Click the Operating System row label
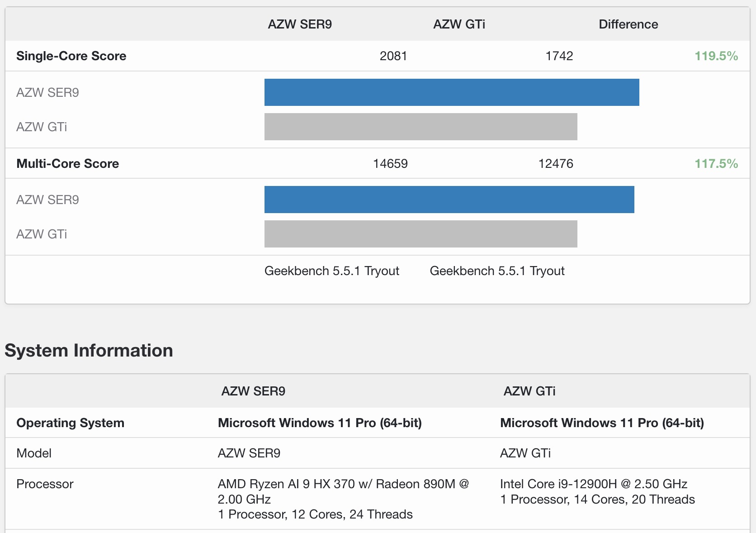This screenshot has width=756, height=533. pyautogui.click(x=70, y=423)
